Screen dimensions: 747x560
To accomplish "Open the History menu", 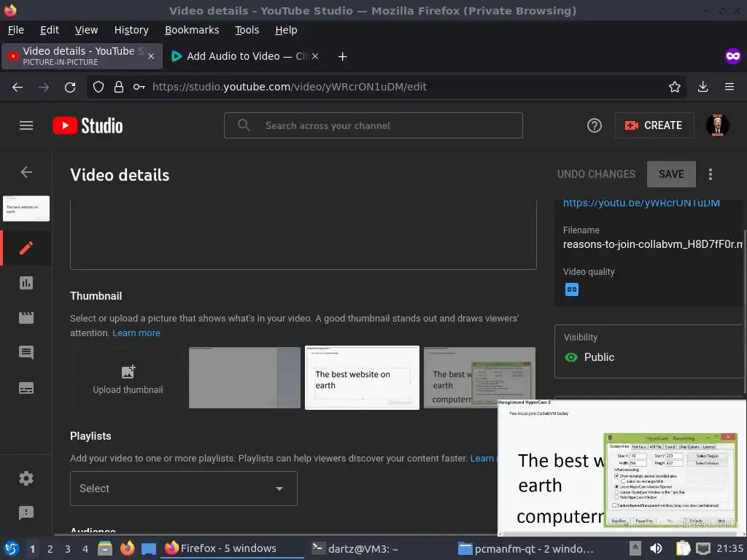I will click(131, 30).
